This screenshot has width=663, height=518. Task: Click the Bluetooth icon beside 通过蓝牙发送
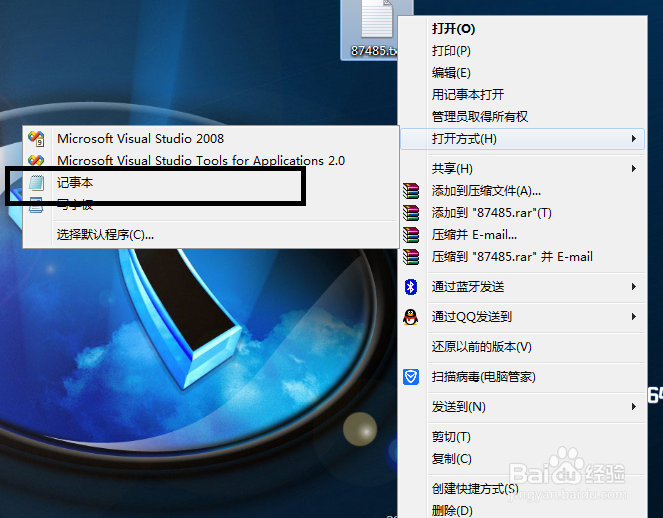[411, 287]
